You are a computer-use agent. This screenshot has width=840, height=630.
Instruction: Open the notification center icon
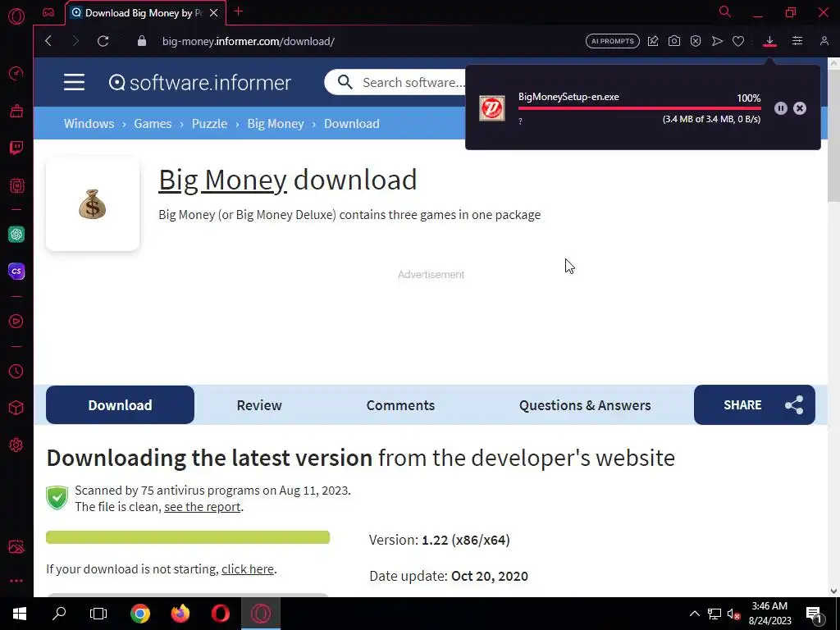point(815,614)
